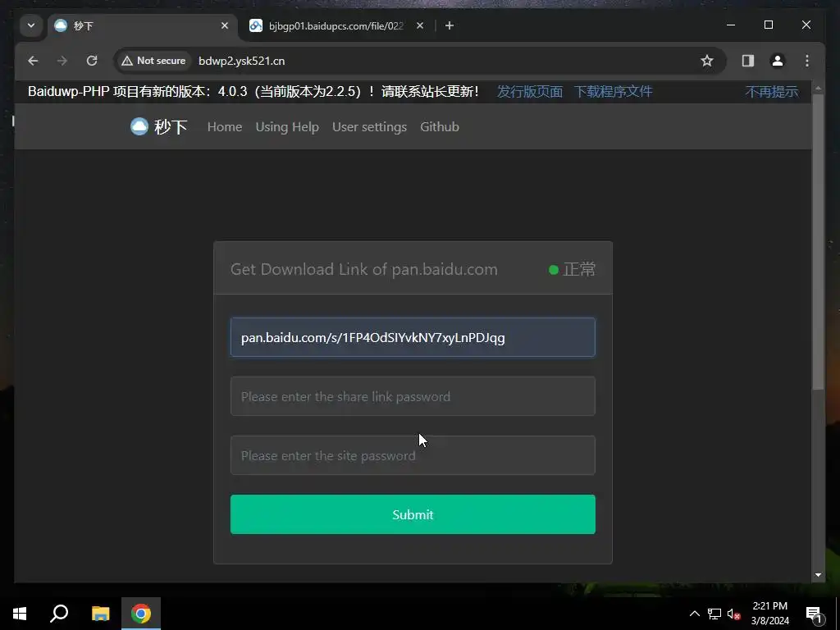Click the browser back arrow

click(x=33, y=61)
